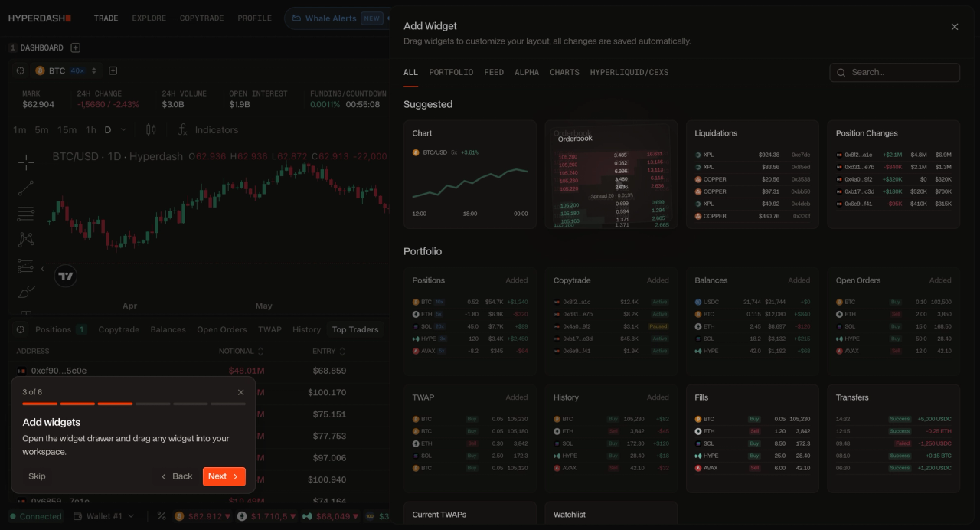Select the Transfers widget card
The image size is (980, 530).
(893, 438)
